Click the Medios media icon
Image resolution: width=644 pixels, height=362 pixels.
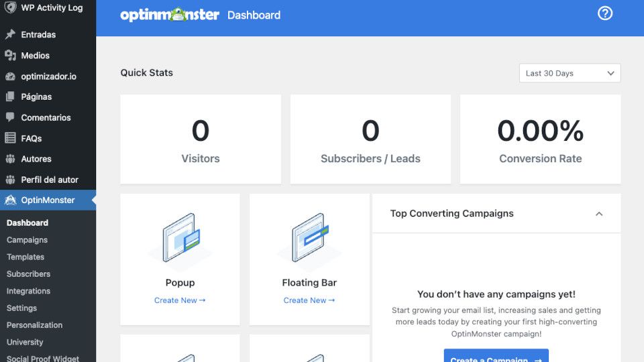click(10, 56)
